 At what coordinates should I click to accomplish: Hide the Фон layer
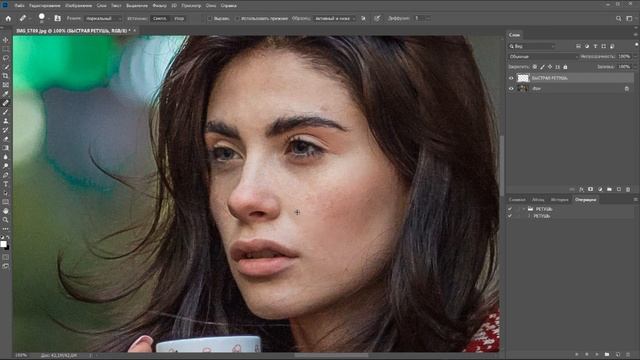pos(511,89)
